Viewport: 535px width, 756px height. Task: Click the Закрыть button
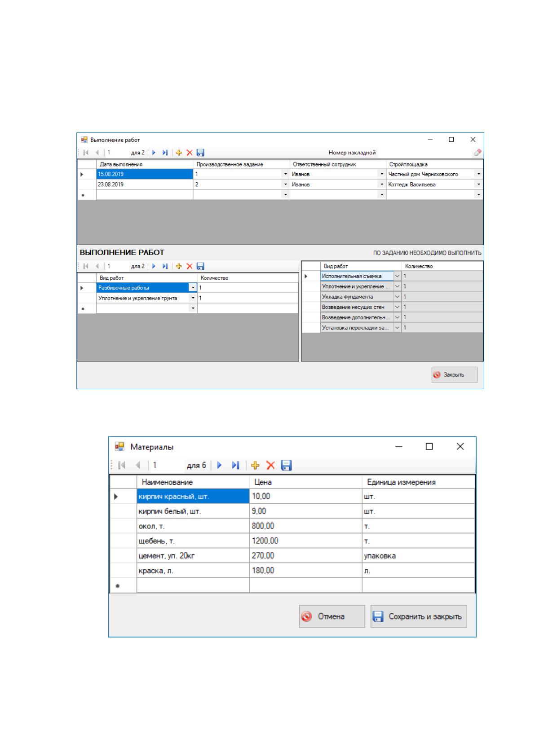pos(455,374)
